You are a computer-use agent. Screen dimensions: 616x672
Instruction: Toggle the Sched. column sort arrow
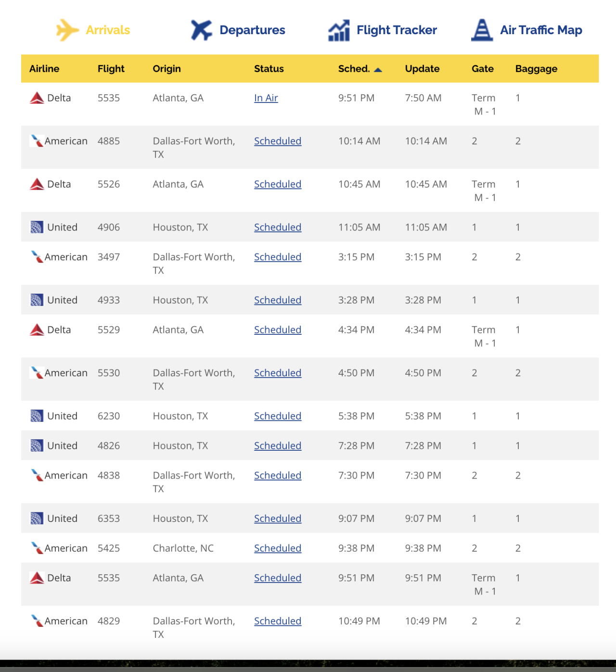[378, 69]
